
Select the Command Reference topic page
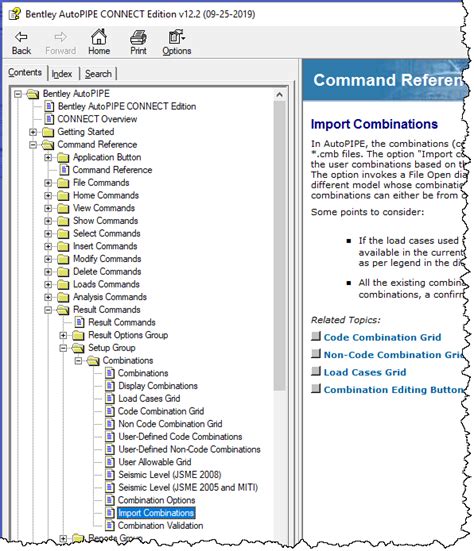pyautogui.click(x=112, y=170)
